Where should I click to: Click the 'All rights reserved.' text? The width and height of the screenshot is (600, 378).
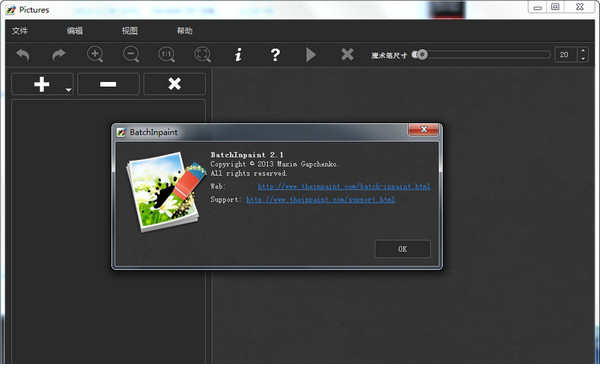[x=249, y=173]
